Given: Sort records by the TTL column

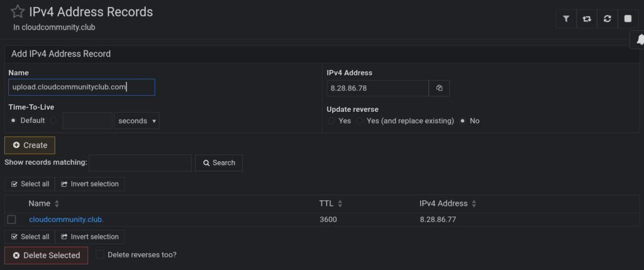Looking at the screenshot, I should [340, 204].
